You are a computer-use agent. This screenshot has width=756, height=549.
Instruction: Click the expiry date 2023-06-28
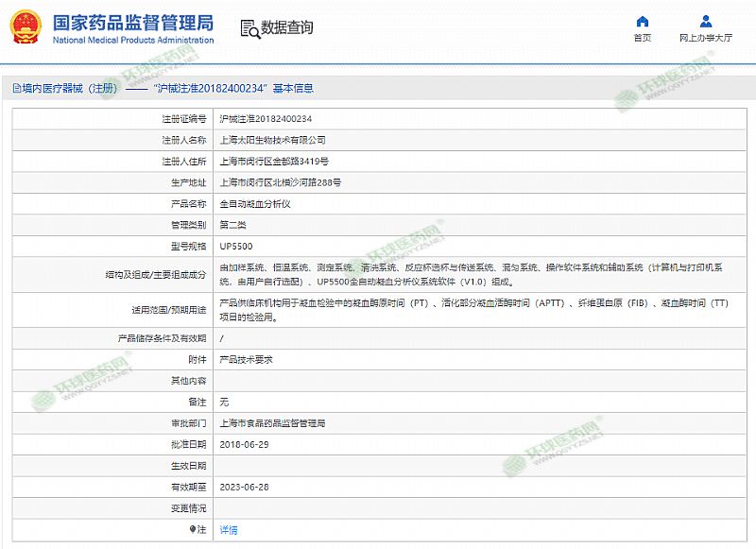pyautogui.click(x=244, y=487)
